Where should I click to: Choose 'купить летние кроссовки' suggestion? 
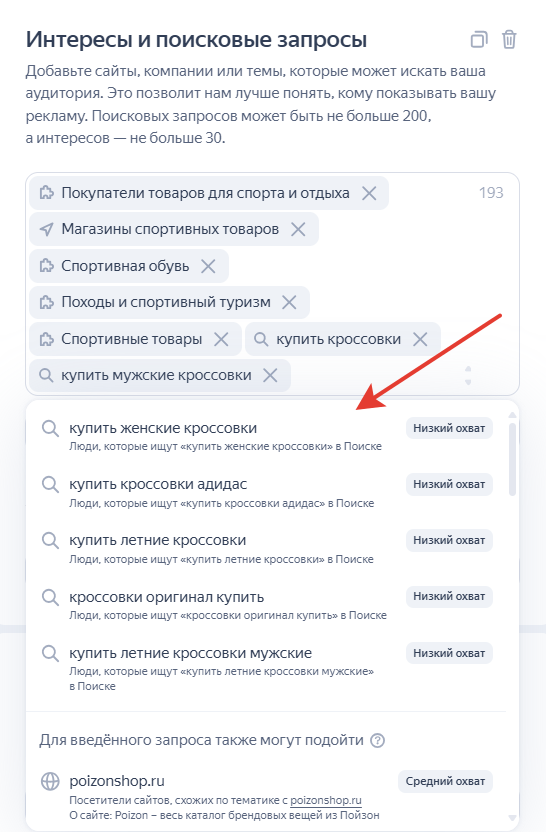266,549
